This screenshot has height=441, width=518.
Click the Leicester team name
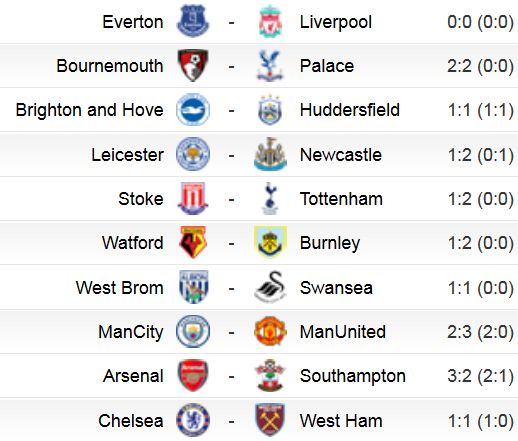tap(128, 155)
